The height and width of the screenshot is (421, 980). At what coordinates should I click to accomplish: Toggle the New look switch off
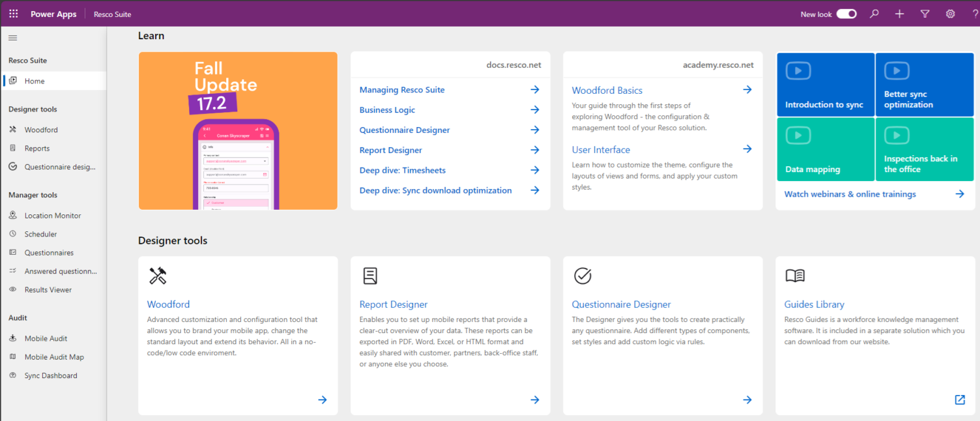(x=846, y=13)
